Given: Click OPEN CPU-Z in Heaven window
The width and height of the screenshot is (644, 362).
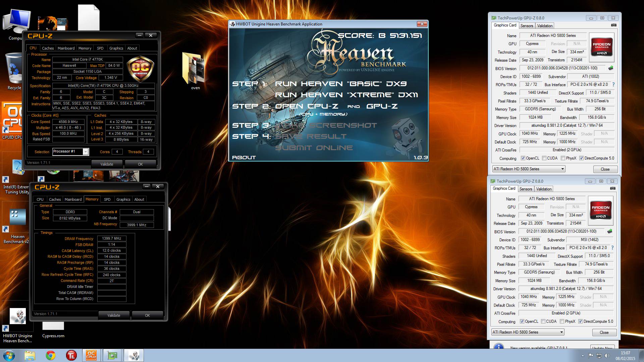Looking at the screenshot, I should [307, 106].
